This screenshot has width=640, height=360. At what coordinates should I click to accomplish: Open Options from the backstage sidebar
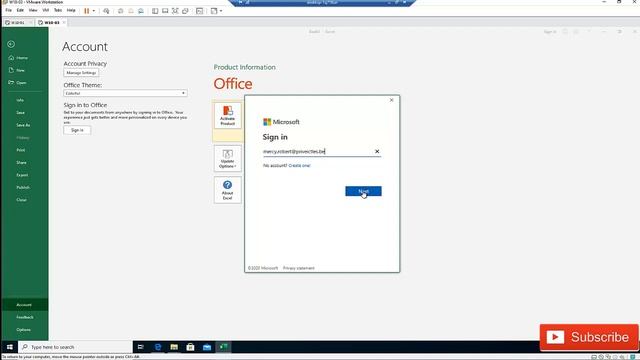click(x=24, y=330)
